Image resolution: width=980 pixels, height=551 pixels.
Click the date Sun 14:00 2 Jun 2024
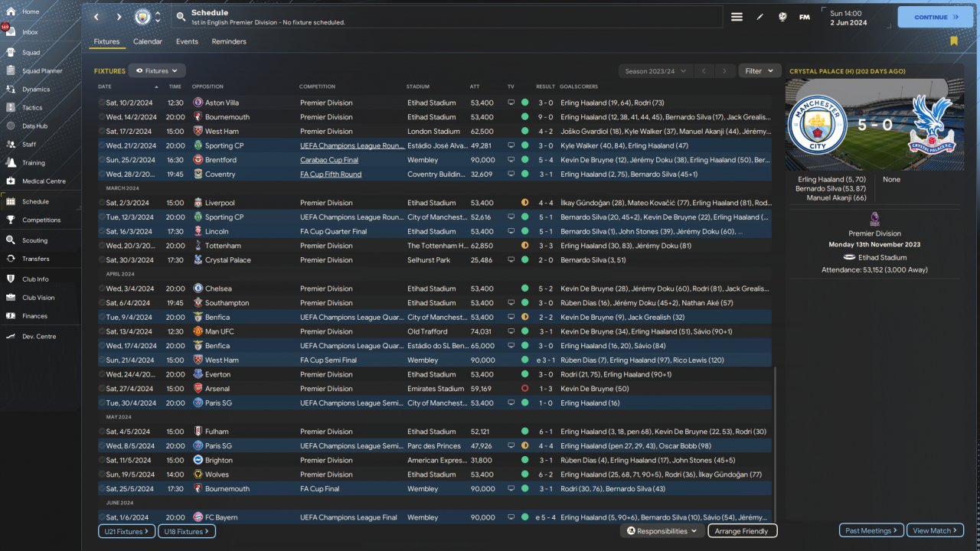[x=848, y=18]
